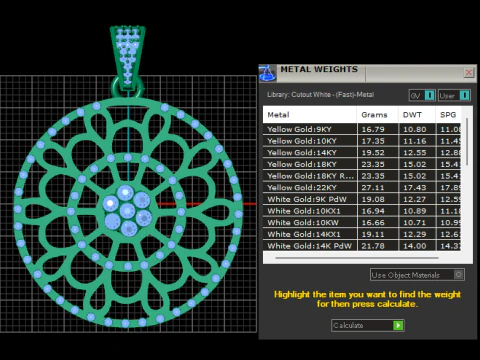This screenshot has height=360, width=480.
Task: Select the White Gold:10KX1 row
Action: click(362, 211)
